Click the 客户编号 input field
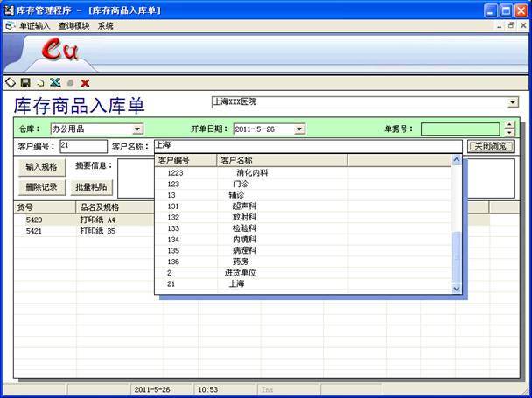This screenshot has width=532, height=398. point(81,145)
